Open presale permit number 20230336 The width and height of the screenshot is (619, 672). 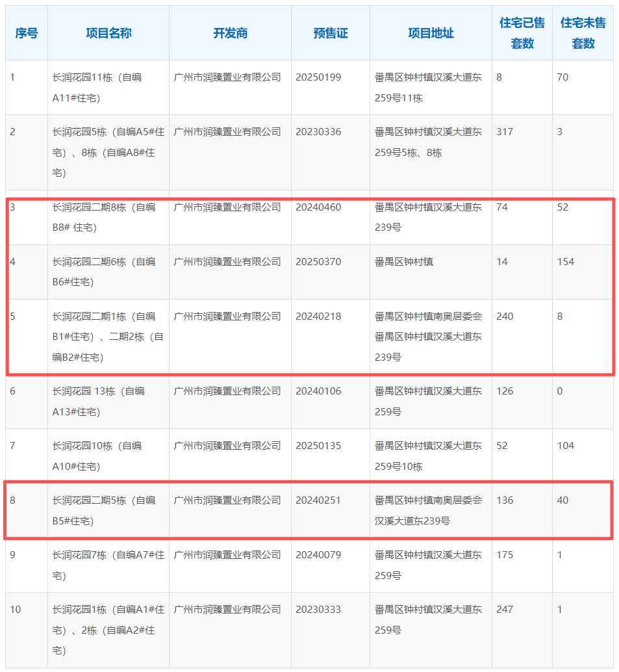[x=318, y=132]
